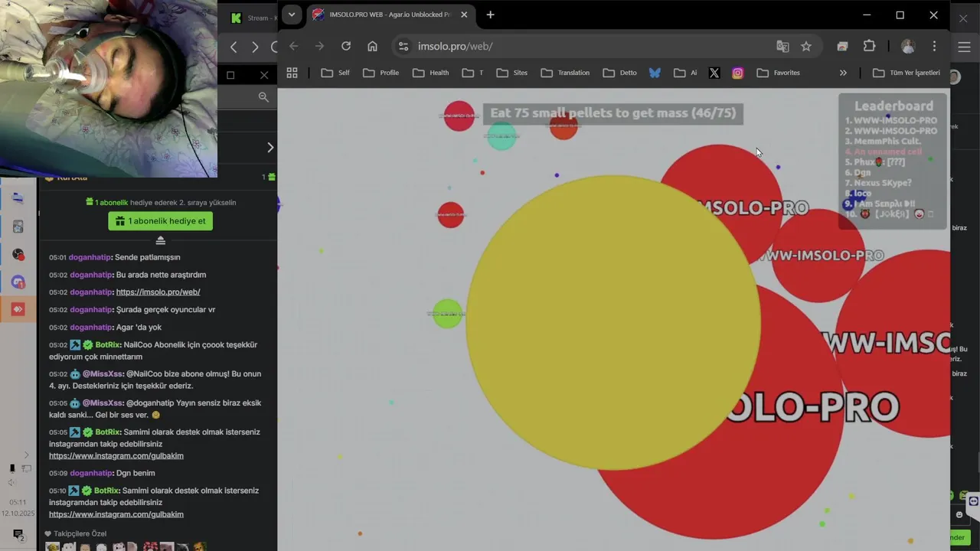Open BotRix's first instagram.com/gulbakim link
The width and height of the screenshot is (980, 551).
pos(116,455)
